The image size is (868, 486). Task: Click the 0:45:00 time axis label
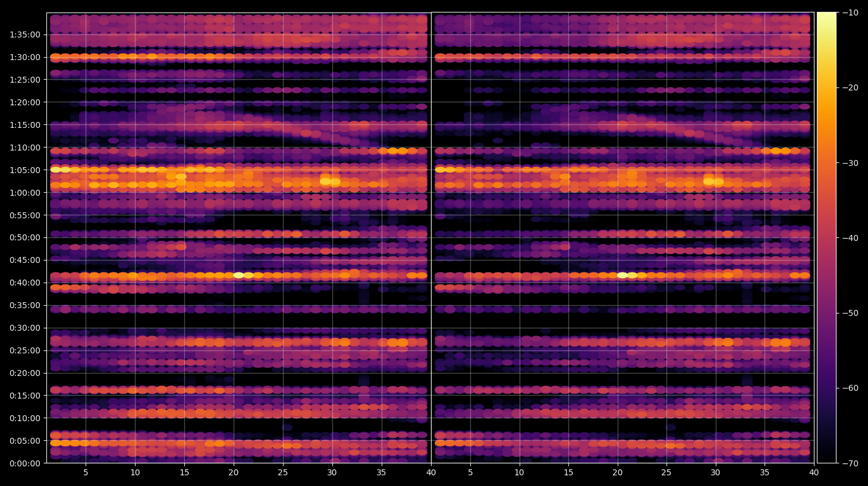click(25, 260)
